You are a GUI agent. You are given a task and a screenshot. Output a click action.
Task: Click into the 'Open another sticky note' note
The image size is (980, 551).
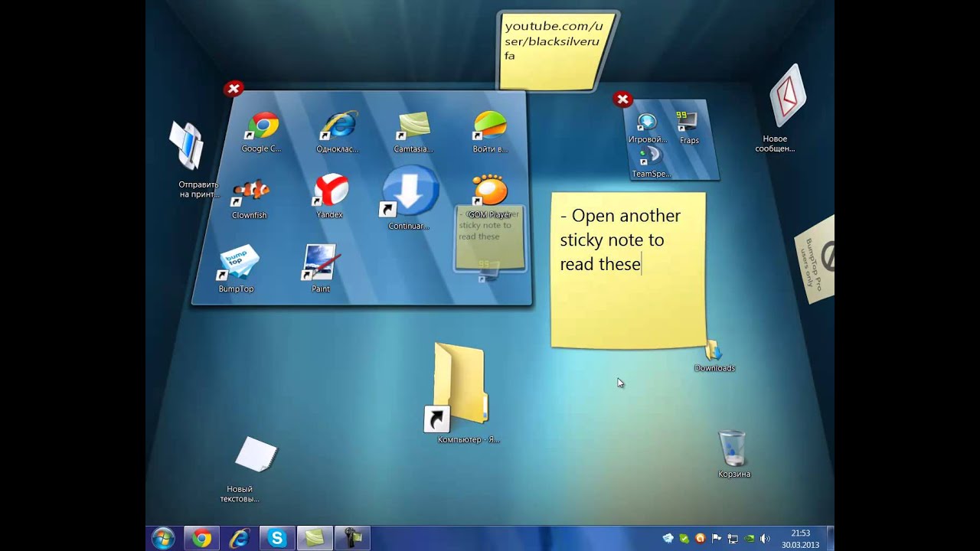[628, 270]
